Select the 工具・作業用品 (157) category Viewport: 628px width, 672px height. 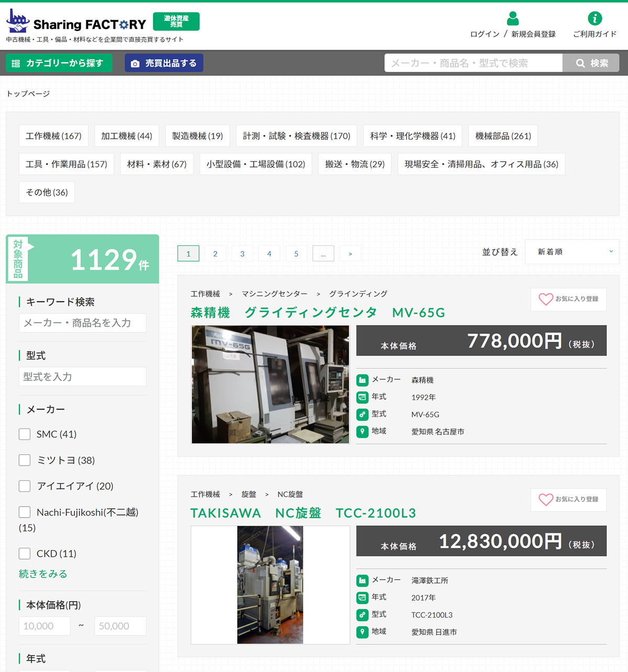(x=66, y=164)
